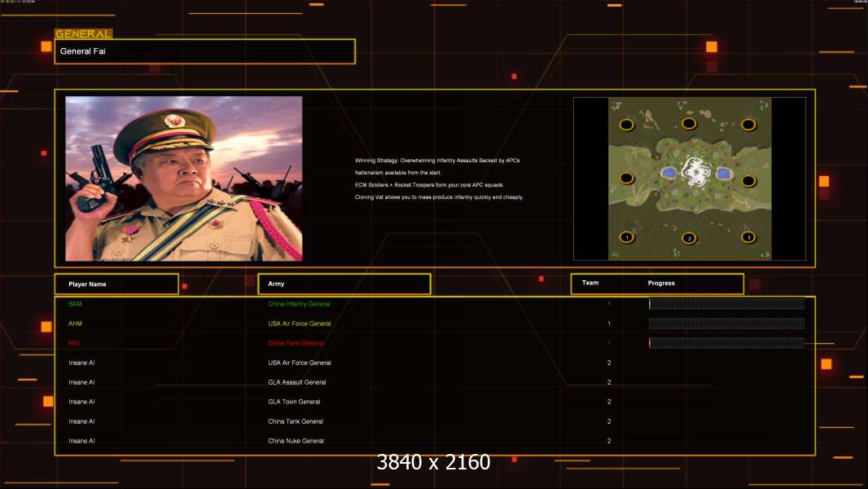Click the middle-left start position on the map
The height and width of the screenshot is (489, 868).
pos(627,178)
